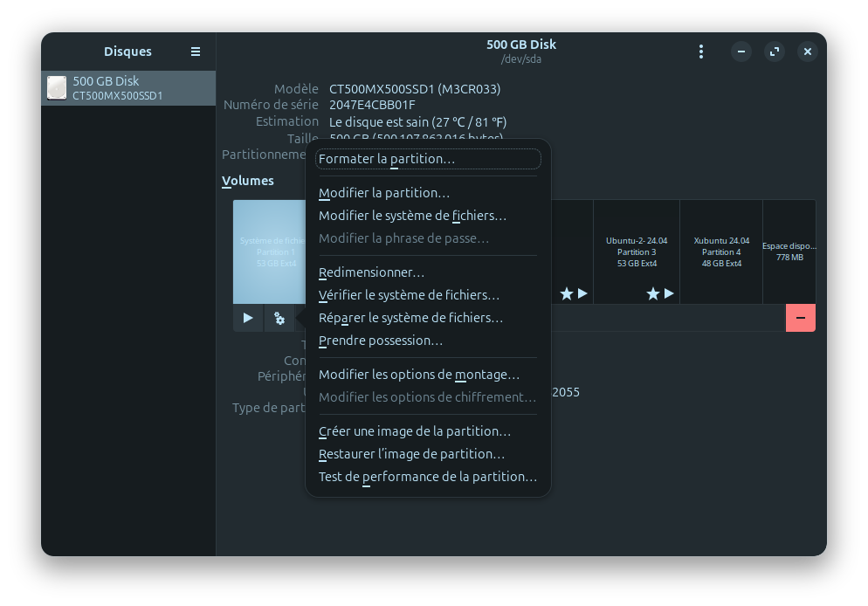868x606 pixels.
Task: Click Modifier le système de fichiers
Action: pyautogui.click(x=412, y=216)
